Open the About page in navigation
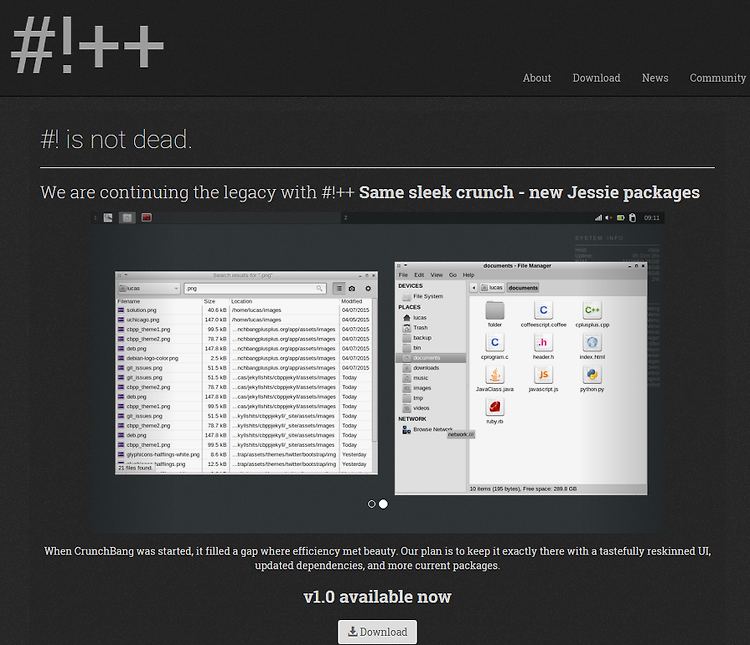Image resolution: width=750 pixels, height=645 pixels. [537, 78]
